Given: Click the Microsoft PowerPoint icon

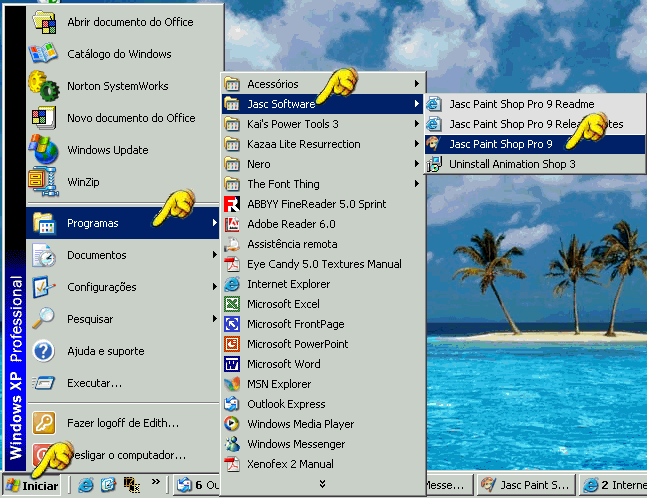Looking at the screenshot, I should tap(232, 344).
